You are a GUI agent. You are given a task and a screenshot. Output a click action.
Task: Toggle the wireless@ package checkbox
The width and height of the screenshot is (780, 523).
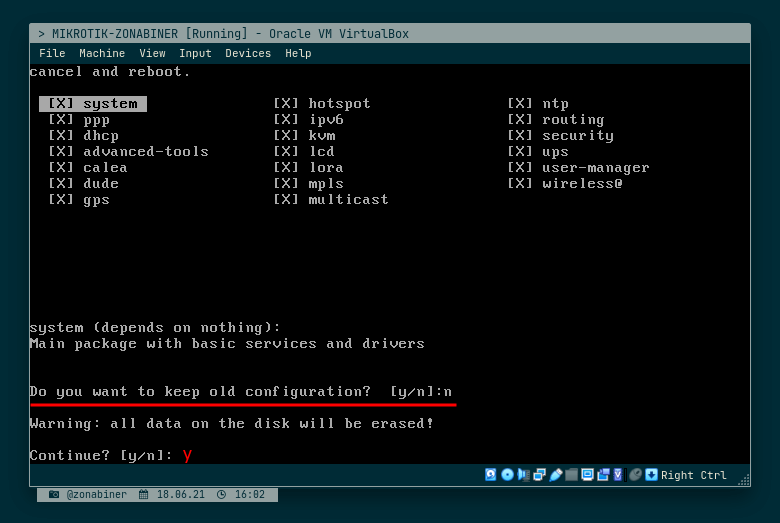520,183
